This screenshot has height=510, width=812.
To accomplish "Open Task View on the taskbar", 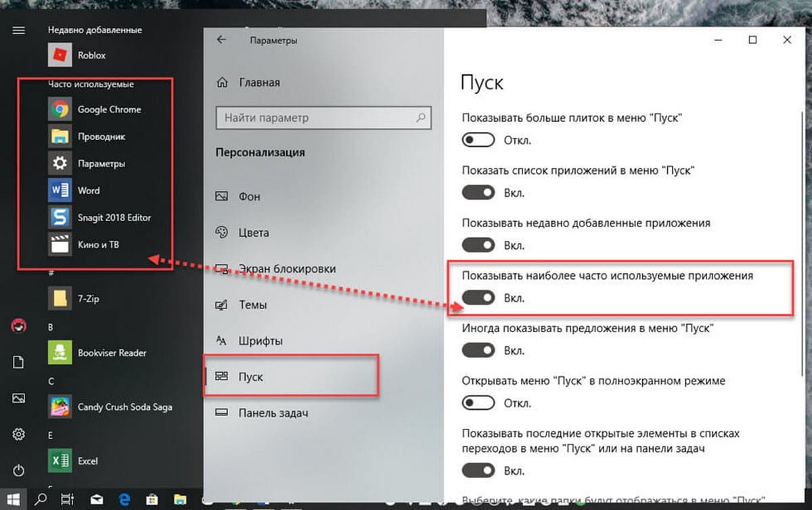I will click(68, 499).
